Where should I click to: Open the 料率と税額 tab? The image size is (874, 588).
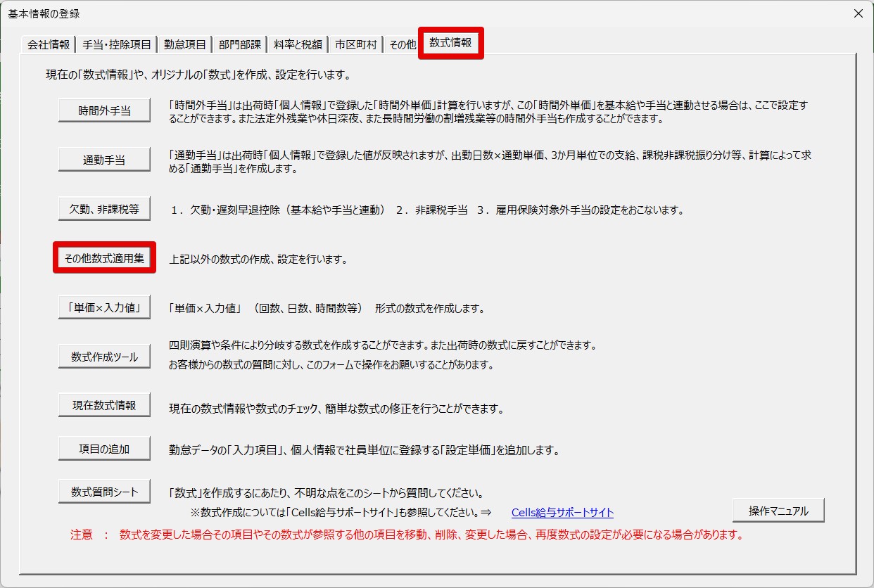(x=298, y=44)
